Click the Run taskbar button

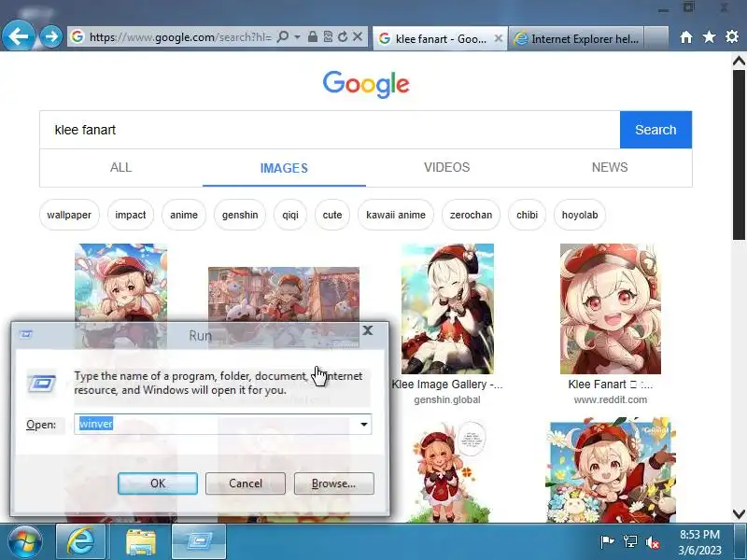[199, 542]
